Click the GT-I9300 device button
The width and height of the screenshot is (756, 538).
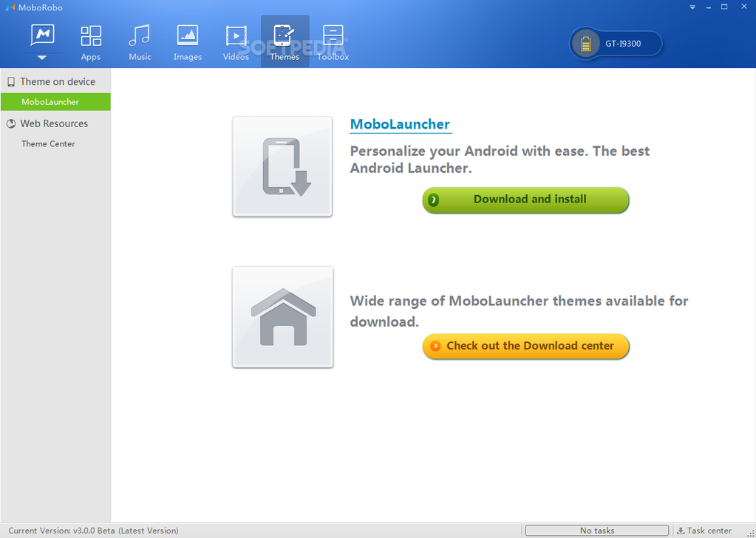(x=616, y=44)
